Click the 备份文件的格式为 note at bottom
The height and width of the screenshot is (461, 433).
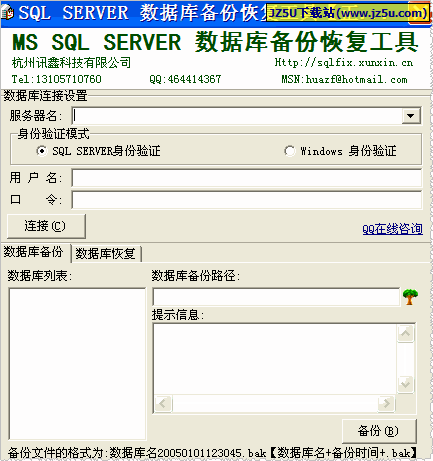coord(212,453)
